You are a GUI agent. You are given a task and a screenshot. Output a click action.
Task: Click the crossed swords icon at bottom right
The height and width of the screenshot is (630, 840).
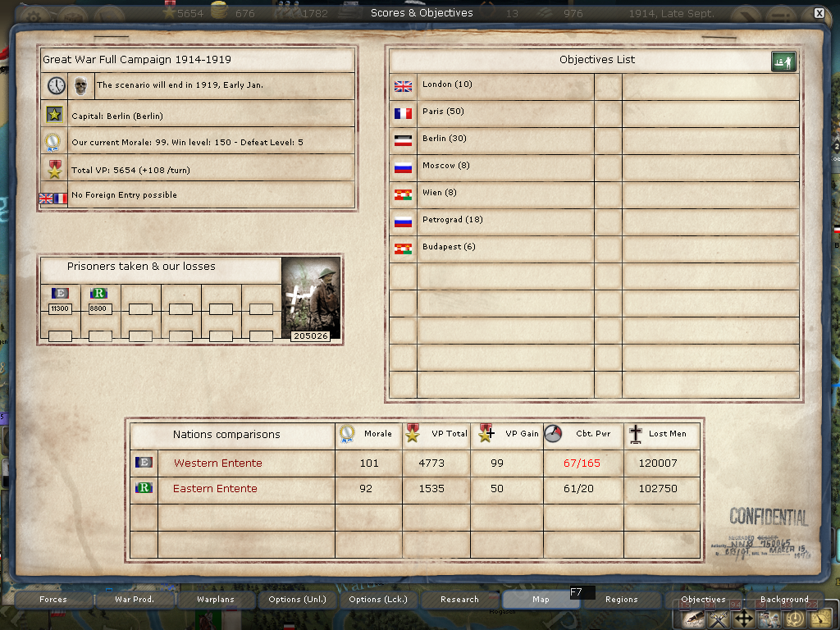tap(719, 619)
